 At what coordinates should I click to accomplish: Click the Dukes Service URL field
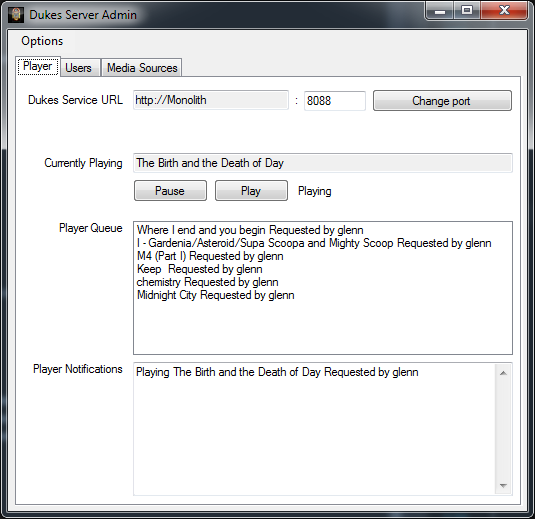pyautogui.click(x=211, y=100)
